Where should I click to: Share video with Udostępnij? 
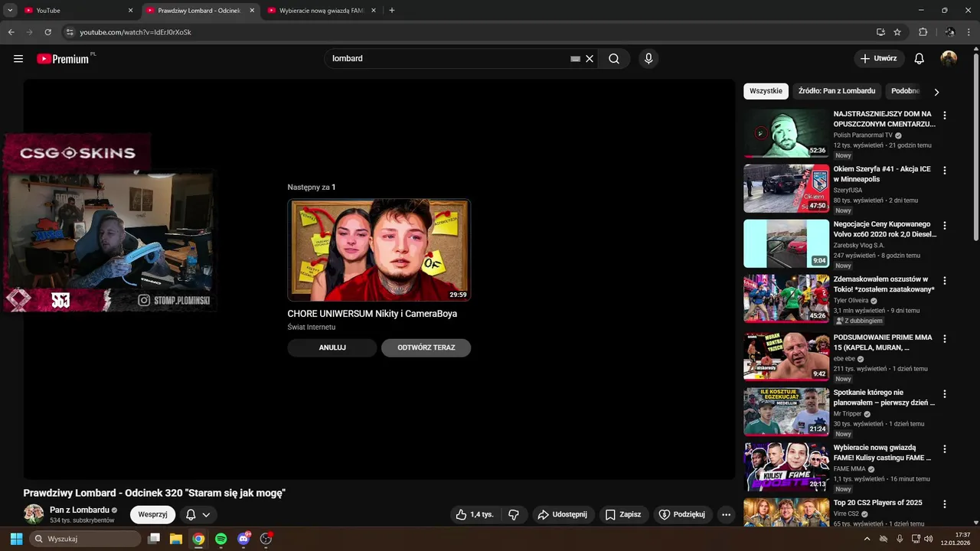tap(563, 515)
